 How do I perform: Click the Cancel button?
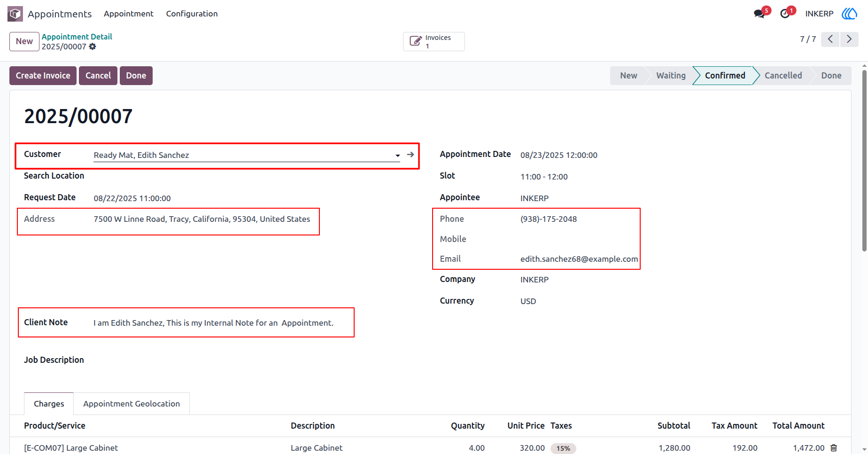tap(98, 76)
